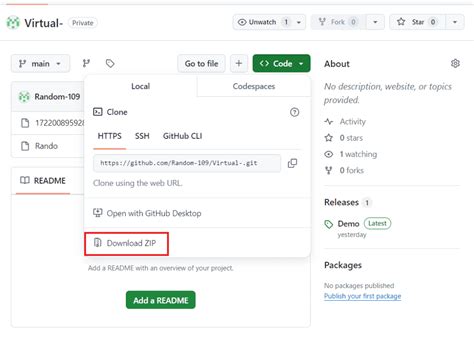The image size is (474, 364).
Task: Open the About settings gear icon
Action: (455, 63)
